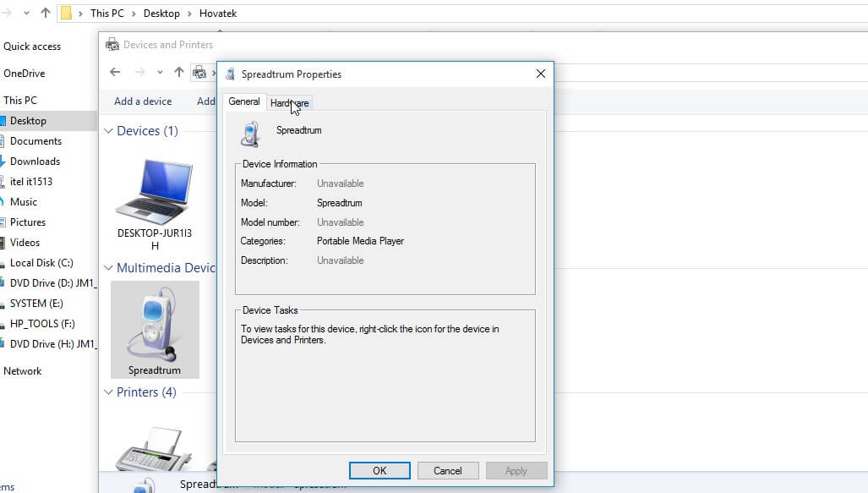Click the Devices and Printers title bar icon
This screenshot has height=493, width=868.
[x=112, y=44]
